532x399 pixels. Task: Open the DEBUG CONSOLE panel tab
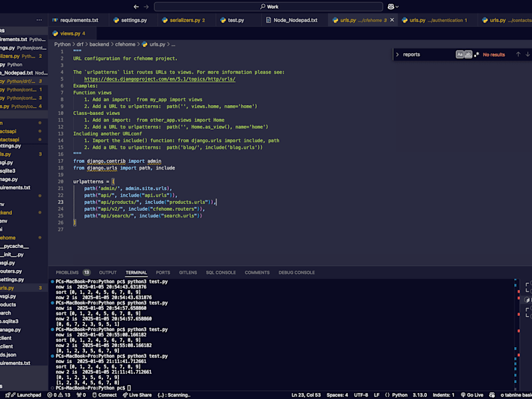tap(296, 273)
